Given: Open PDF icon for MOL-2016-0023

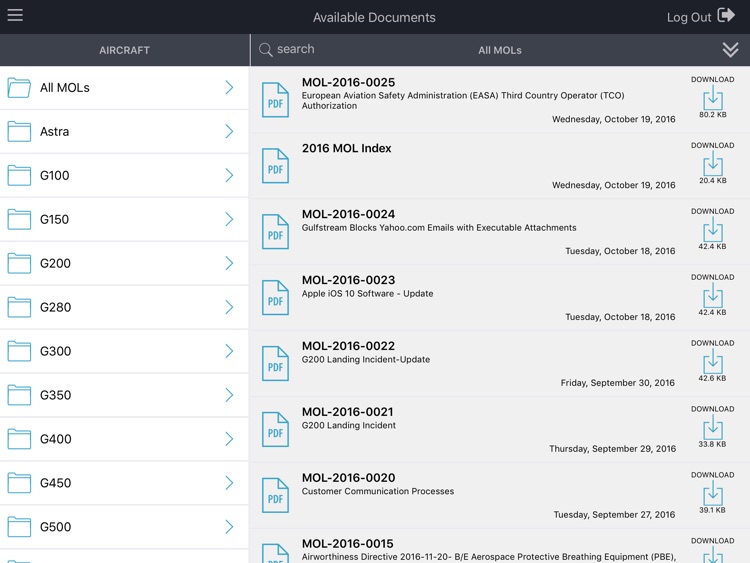Looking at the screenshot, I should [x=275, y=298].
